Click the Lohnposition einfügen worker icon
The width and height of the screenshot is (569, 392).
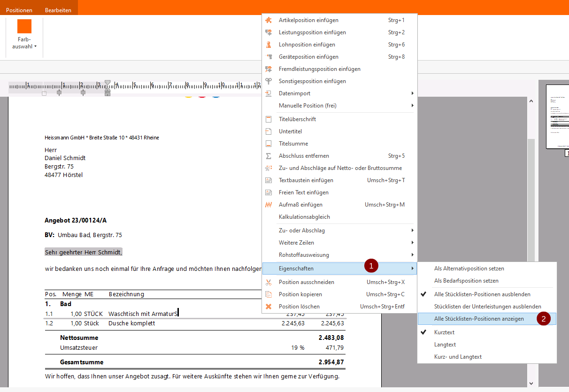coord(269,45)
